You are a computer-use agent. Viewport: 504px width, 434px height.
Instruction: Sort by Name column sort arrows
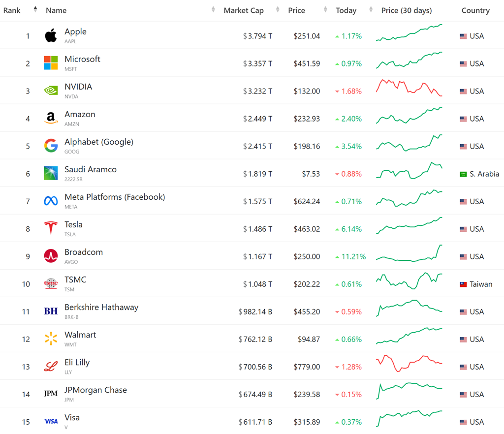[x=213, y=10]
